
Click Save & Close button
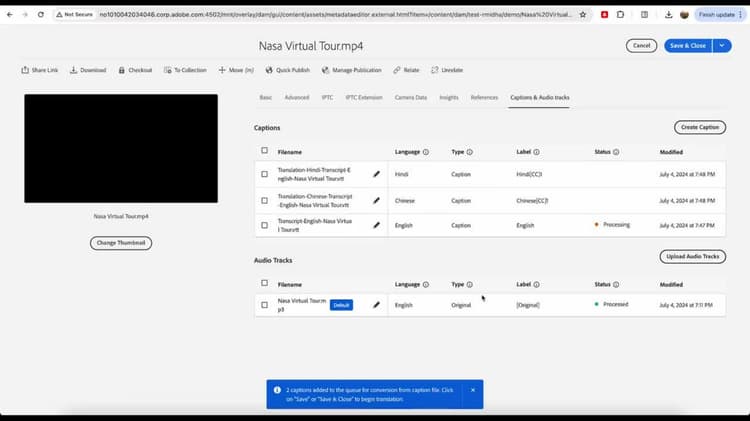pos(688,45)
